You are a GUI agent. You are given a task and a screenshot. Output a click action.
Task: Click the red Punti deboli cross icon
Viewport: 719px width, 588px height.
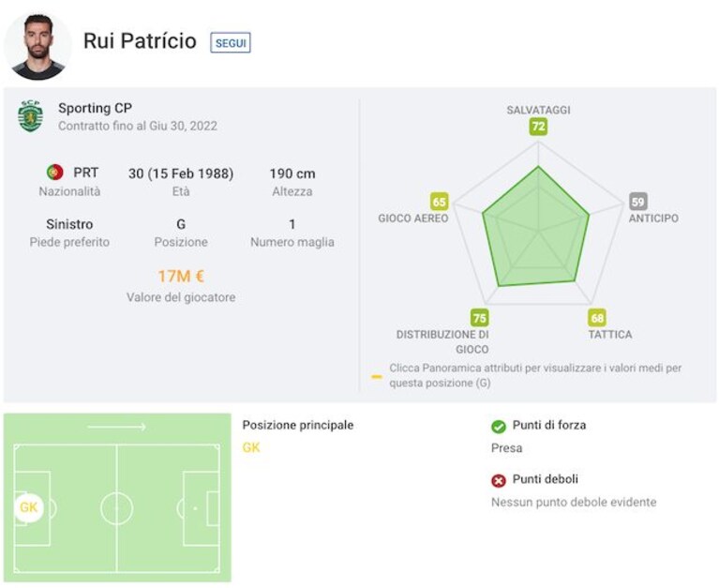coord(499,481)
